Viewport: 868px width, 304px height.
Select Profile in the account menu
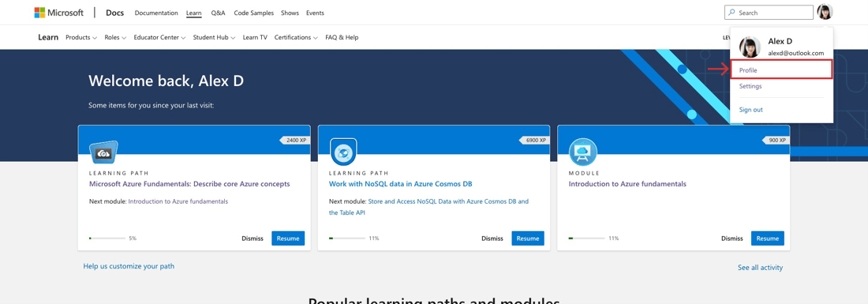pos(781,70)
